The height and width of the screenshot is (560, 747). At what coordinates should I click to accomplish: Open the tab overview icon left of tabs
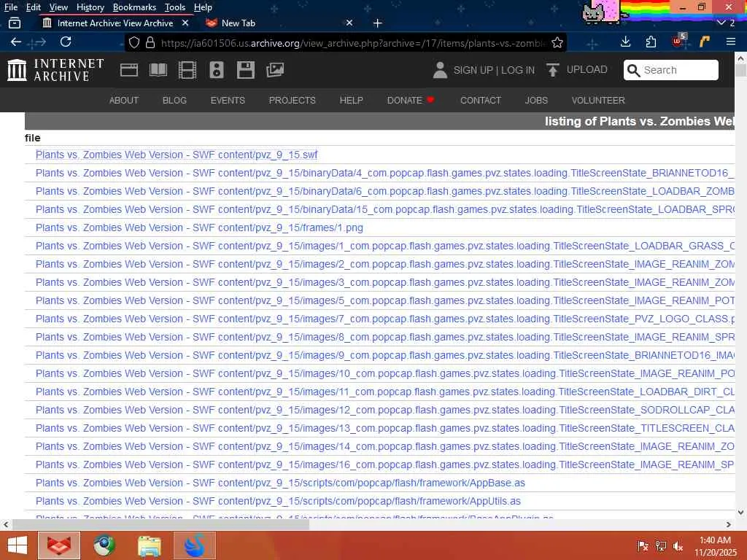tap(15, 23)
